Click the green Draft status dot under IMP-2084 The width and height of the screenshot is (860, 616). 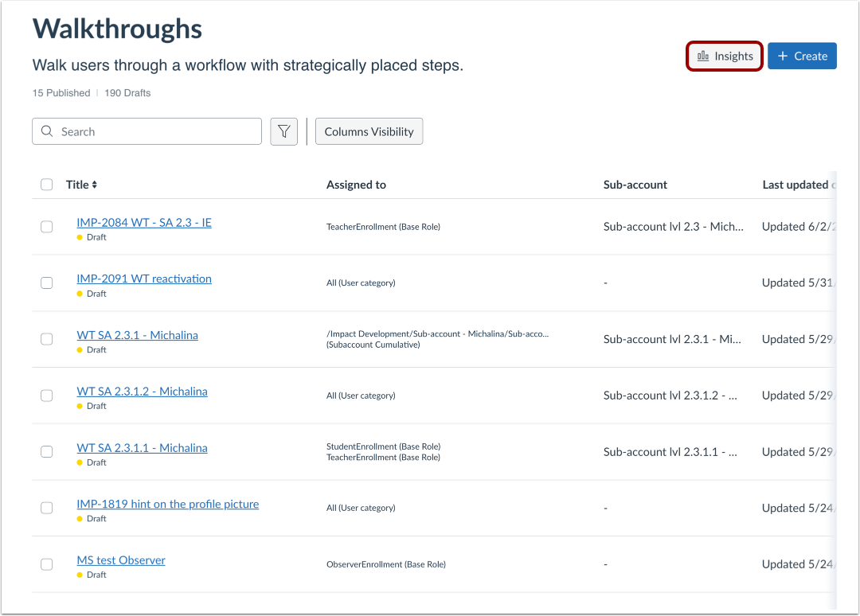80,236
